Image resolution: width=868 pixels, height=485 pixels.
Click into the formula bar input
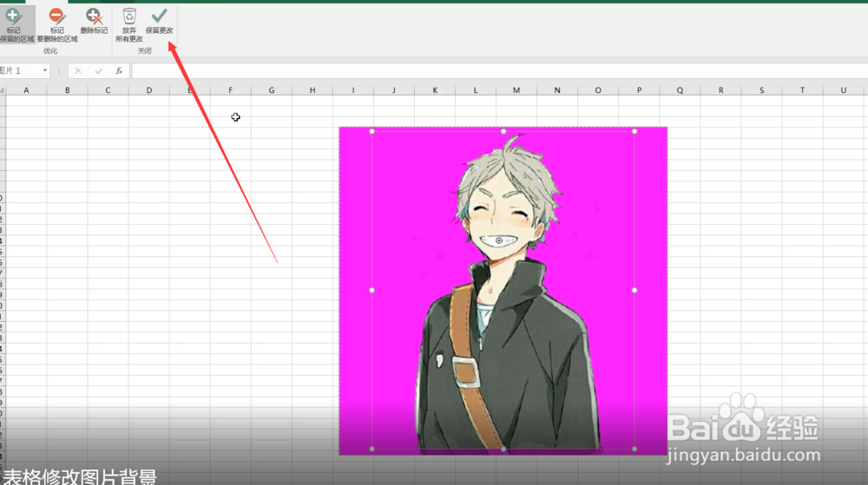(x=498, y=71)
